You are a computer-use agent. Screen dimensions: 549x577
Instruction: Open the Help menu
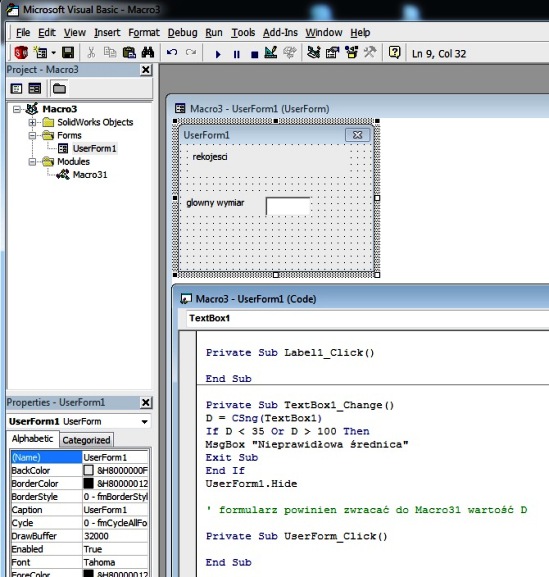360,33
